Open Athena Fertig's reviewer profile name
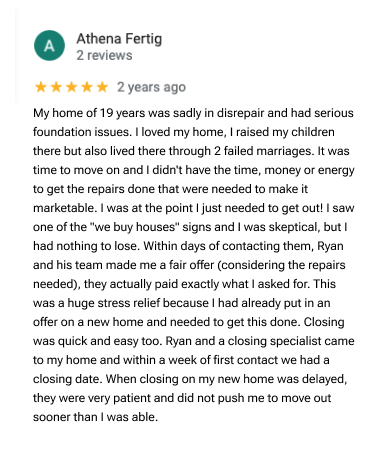The width and height of the screenshot is (387, 452). 119,39
